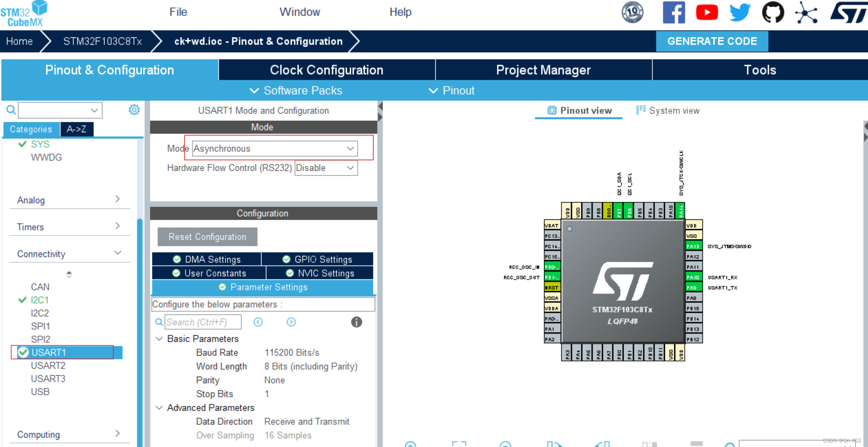Switch to System view
This screenshot has width=868, height=447.
click(x=668, y=110)
